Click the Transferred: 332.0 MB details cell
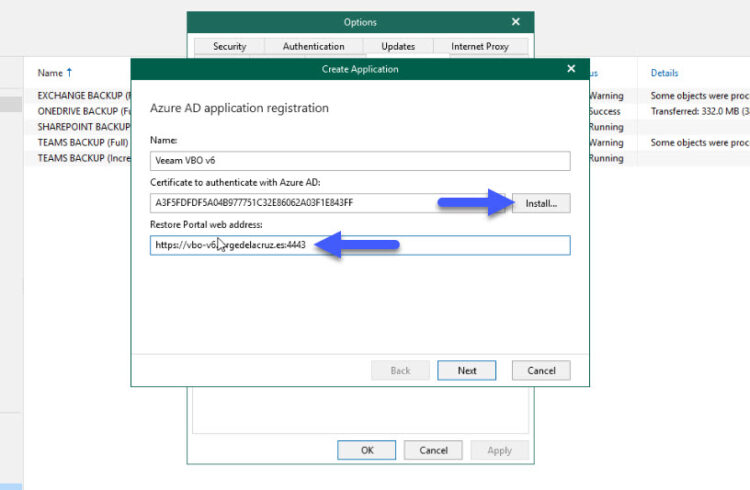Image resolution: width=750 pixels, height=490 pixels. pyautogui.click(x=700, y=111)
